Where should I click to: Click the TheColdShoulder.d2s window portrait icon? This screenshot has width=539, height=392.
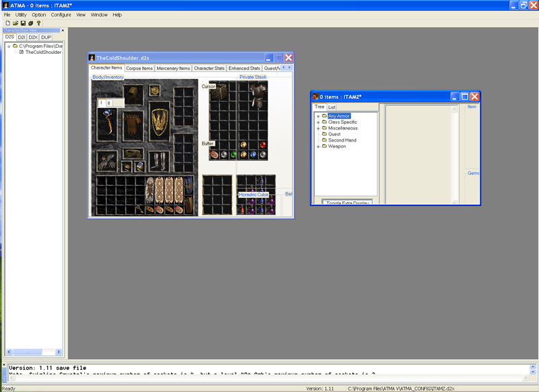[x=92, y=58]
